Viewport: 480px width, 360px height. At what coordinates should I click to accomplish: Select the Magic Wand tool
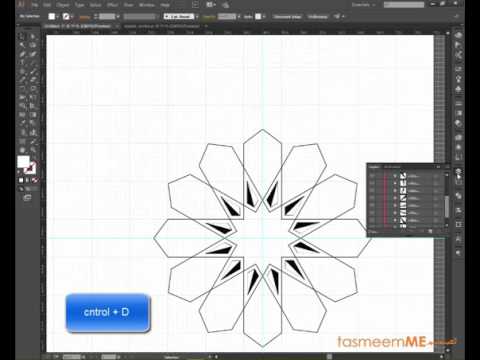[x=22, y=45]
